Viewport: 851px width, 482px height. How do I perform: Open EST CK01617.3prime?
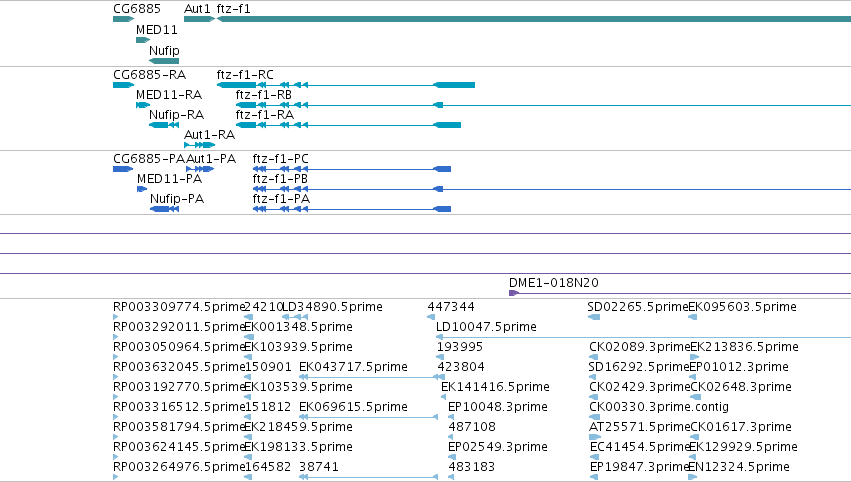741,427
